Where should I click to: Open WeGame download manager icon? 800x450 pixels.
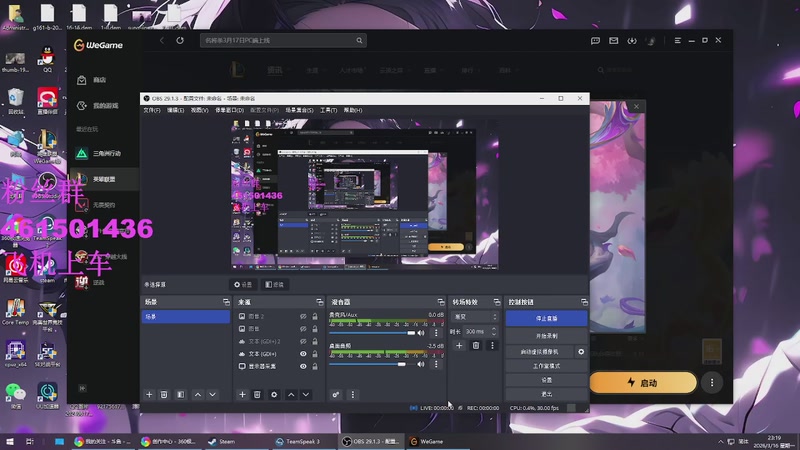tap(632, 40)
